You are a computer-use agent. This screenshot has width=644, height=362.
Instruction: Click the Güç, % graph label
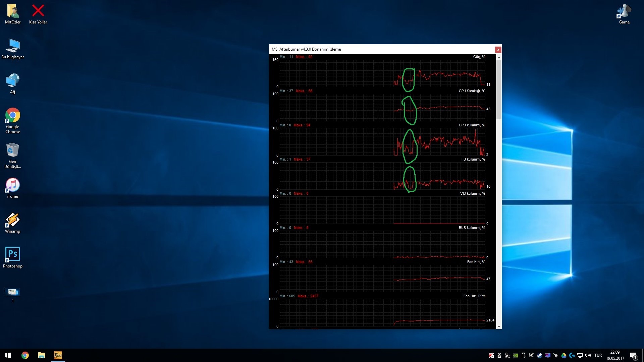(479, 57)
